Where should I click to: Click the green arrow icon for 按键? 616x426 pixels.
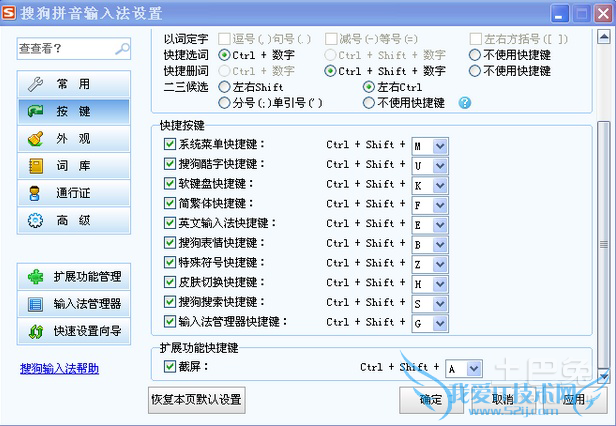tap(35, 112)
